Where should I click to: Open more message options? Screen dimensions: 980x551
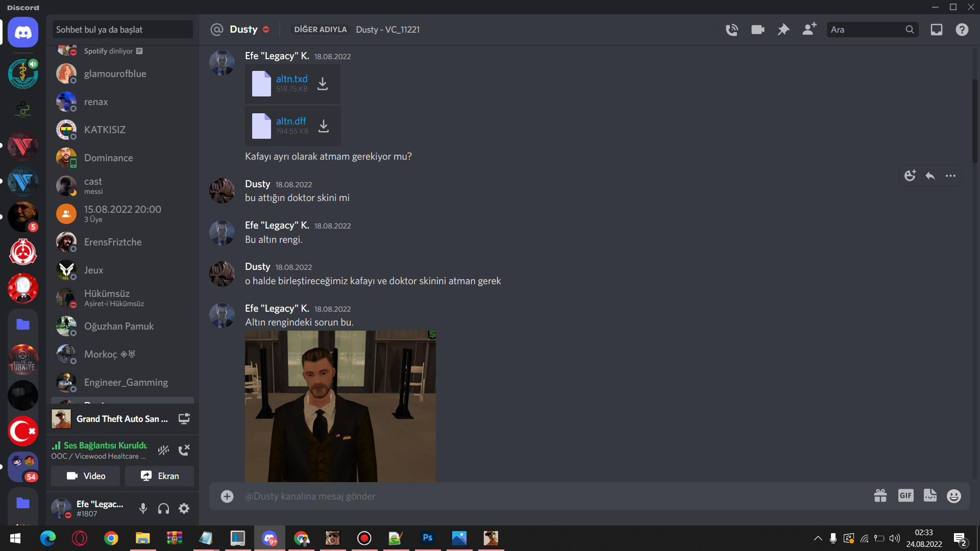coord(950,176)
